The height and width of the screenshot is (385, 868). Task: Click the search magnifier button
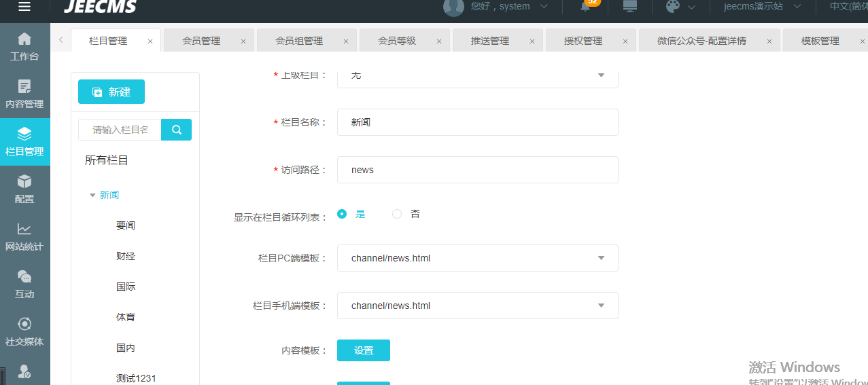pyautogui.click(x=176, y=130)
